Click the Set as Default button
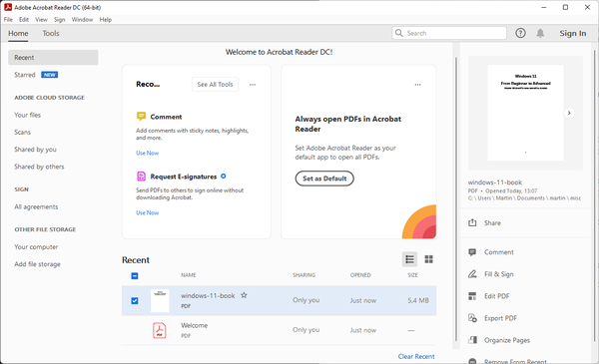Image resolution: width=599 pixels, height=364 pixels. click(324, 179)
